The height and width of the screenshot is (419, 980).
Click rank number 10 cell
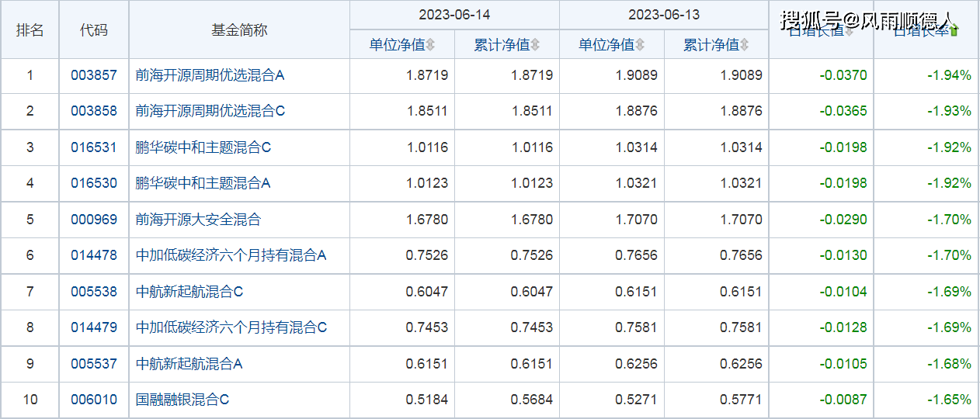pyautogui.click(x=30, y=400)
